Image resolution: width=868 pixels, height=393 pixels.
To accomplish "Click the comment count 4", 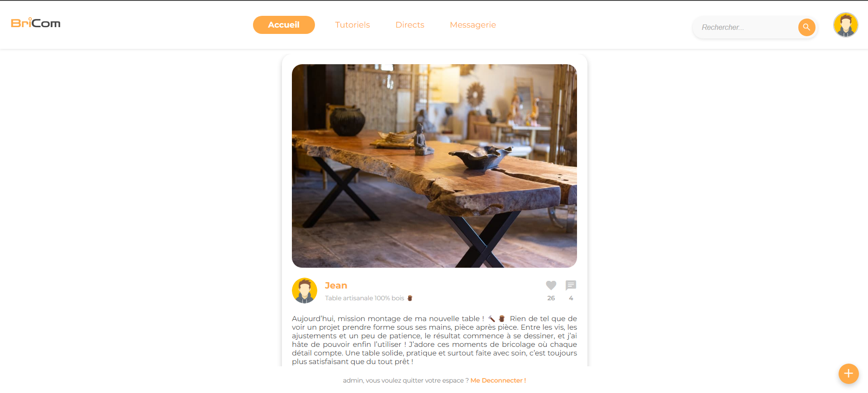I will pyautogui.click(x=571, y=298).
